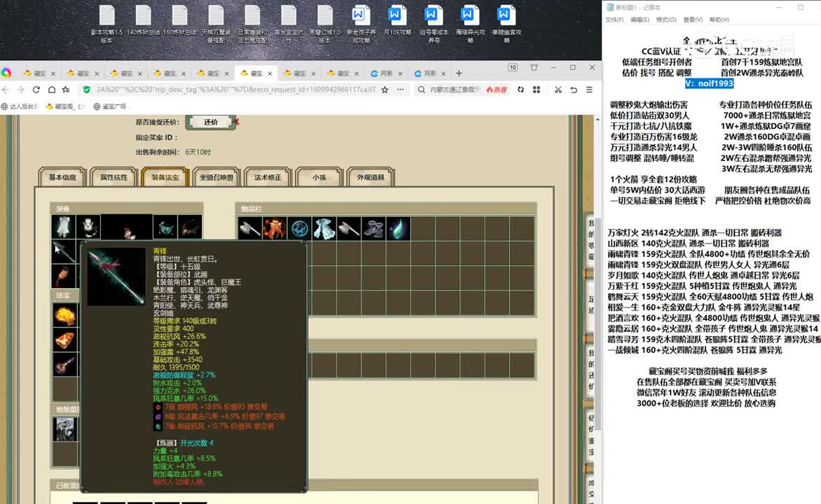Image resolution: width=821 pixels, height=504 pixels.
Task: Open a new browser tab
Action: [x=460, y=73]
